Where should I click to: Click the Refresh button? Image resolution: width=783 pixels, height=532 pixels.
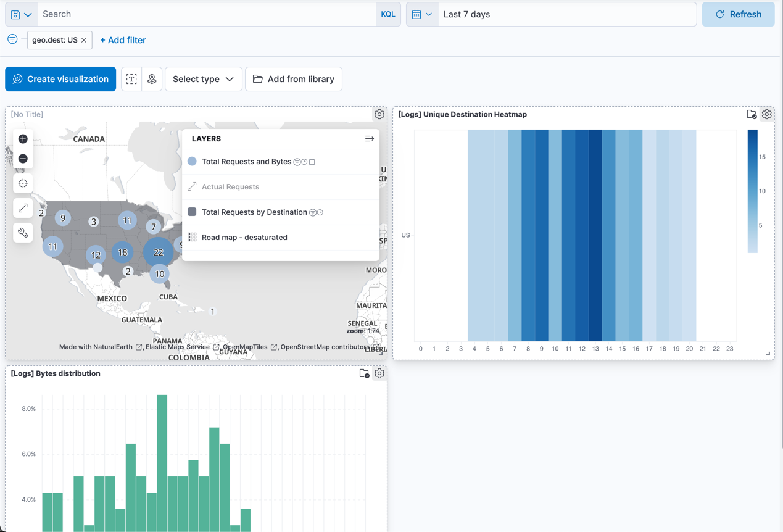[x=738, y=14]
